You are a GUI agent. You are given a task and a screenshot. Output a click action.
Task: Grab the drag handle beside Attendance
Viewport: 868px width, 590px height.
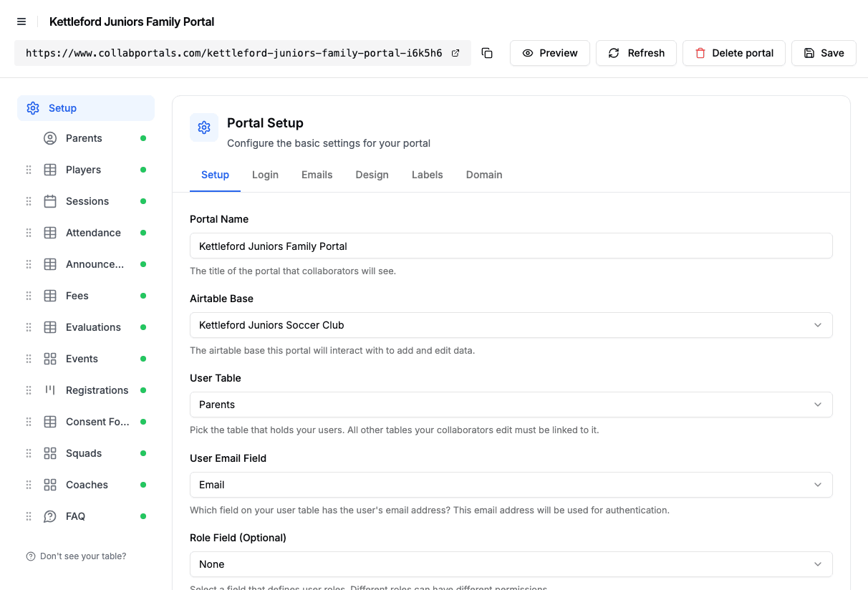29,233
